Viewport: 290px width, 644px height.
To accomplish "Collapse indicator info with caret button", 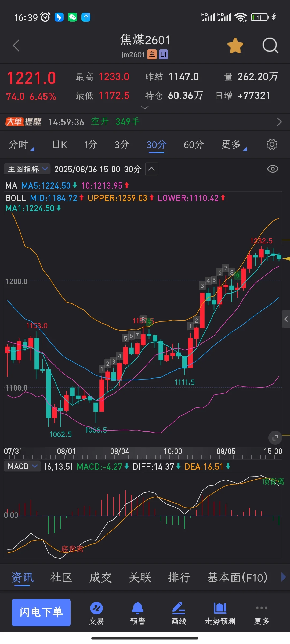I will (152, 169).
